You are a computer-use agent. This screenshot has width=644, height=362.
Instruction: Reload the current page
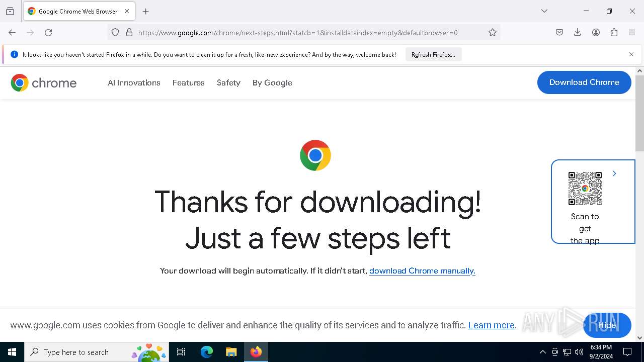click(48, 33)
